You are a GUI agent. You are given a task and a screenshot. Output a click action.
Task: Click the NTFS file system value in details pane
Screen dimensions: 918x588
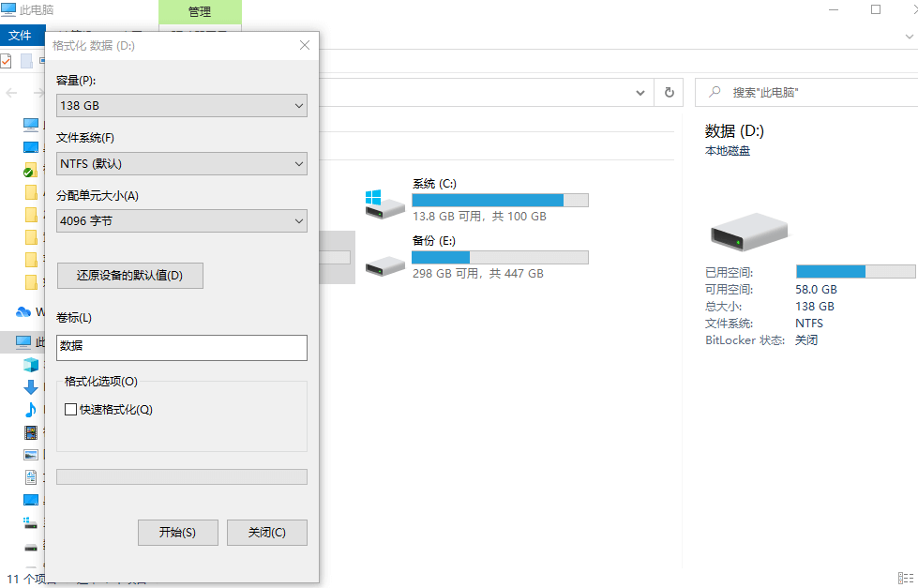pyautogui.click(x=809, y=324)
